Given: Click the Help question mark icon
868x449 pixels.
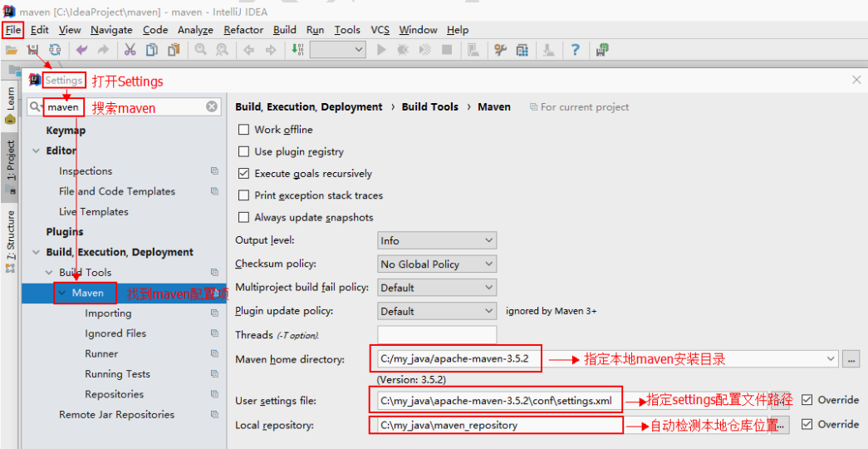Looking at the screenshot, I should (x=575, y=51).
